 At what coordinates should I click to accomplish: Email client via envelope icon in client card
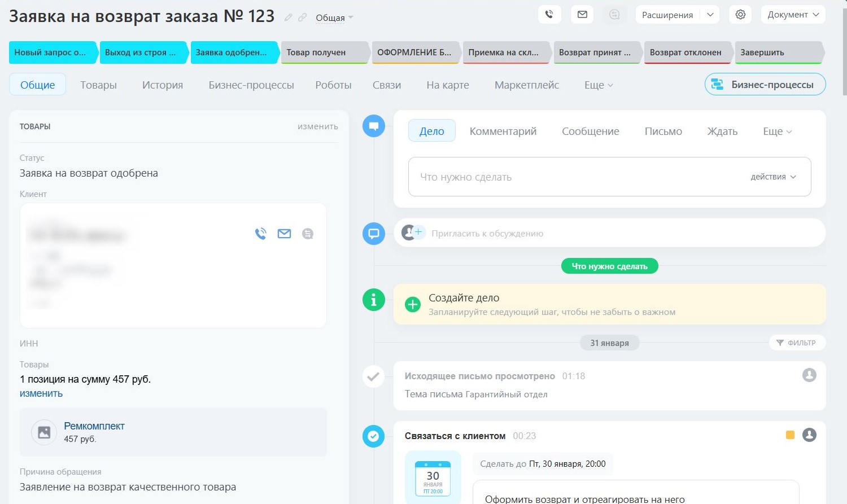[x=284, y=234]
